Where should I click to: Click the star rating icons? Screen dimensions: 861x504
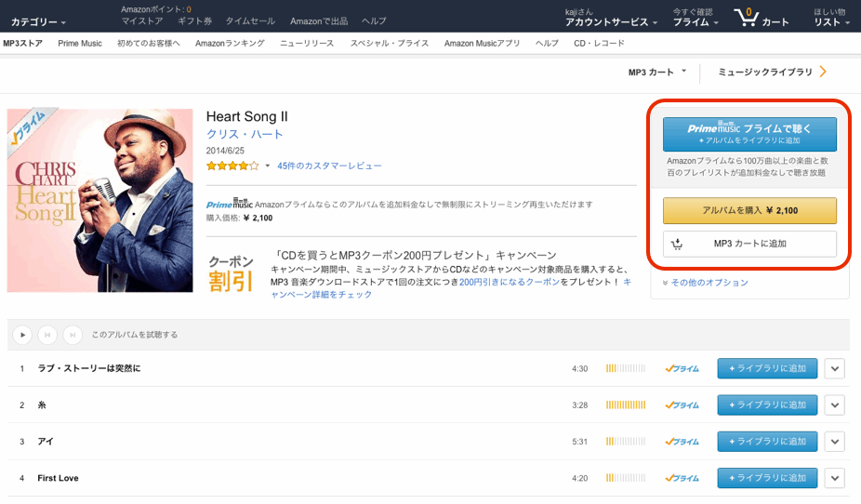pos(232,166)
